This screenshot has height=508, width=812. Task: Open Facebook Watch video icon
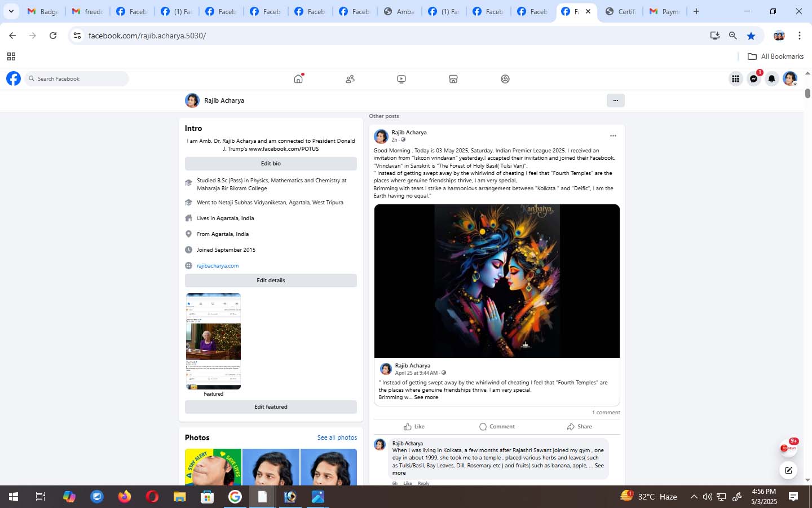click(x=401, y=79)
